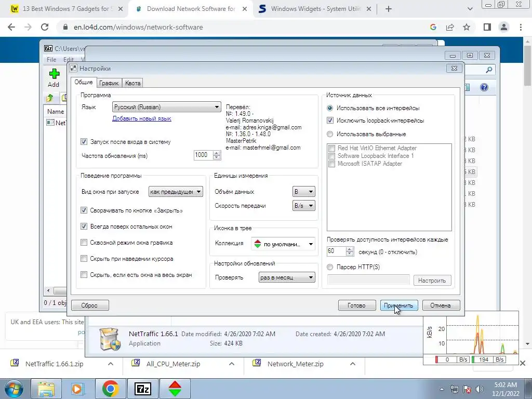Click the share page icon

(x=450, y=27)
